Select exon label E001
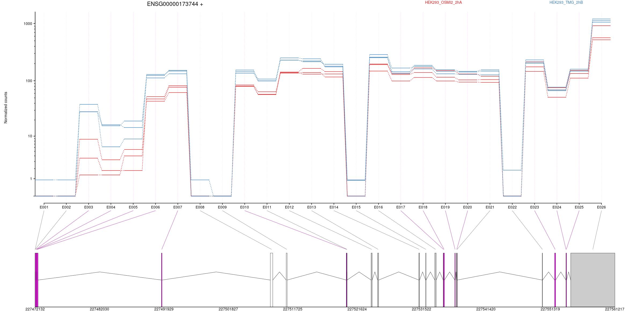The width and height of the screenshot is (644, 322). coord(44,207)
